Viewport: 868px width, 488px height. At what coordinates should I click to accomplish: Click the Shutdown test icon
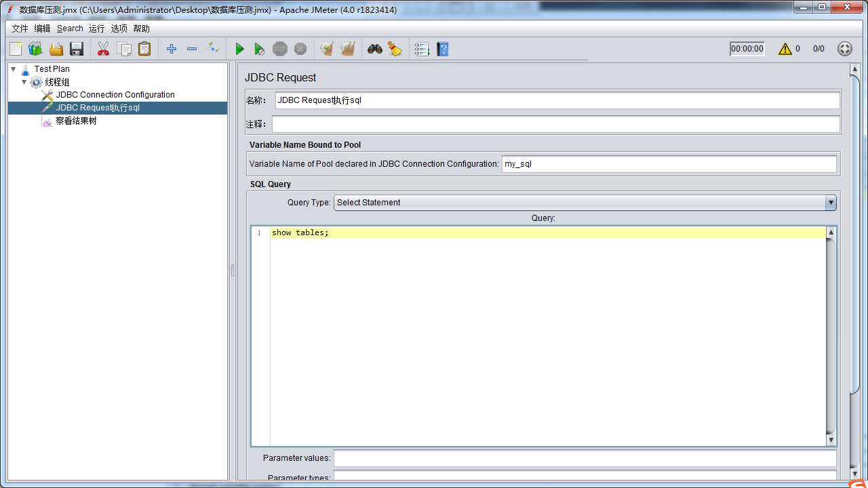(300, 49)
